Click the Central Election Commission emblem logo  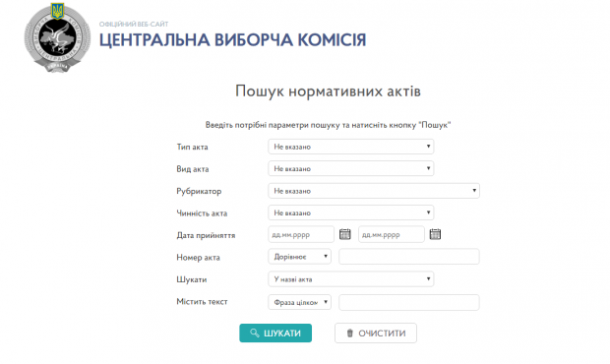[58, 37]
